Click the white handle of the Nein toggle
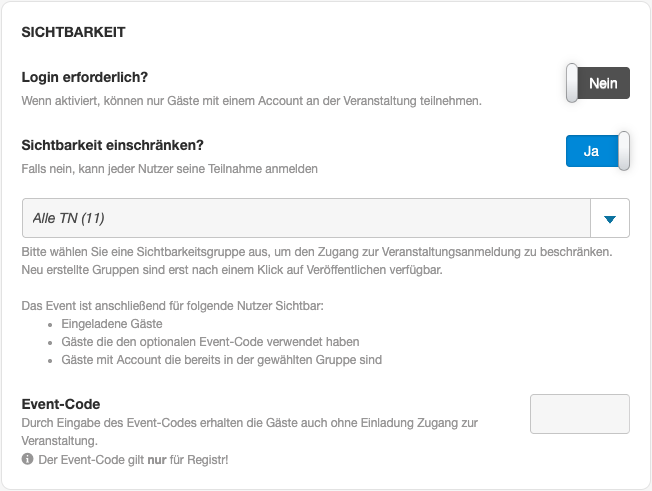652x491 pixels. (572, 84)
